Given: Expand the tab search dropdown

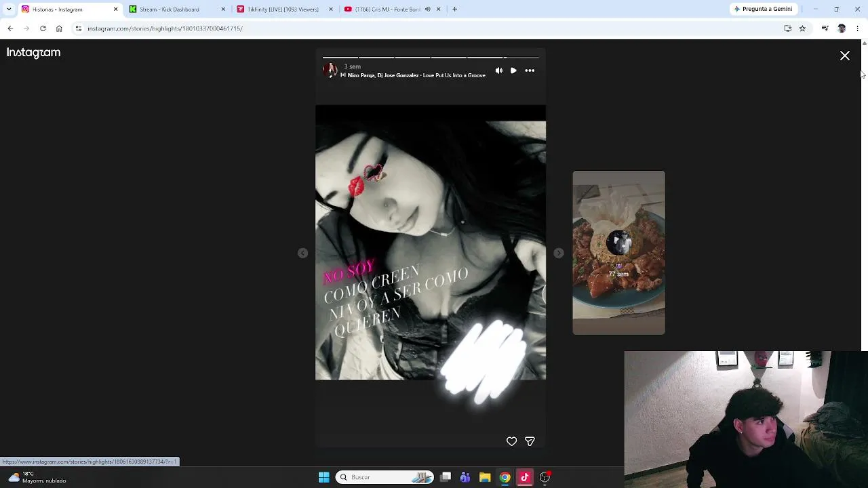Looking at the screenshot, I should (8, 9).
